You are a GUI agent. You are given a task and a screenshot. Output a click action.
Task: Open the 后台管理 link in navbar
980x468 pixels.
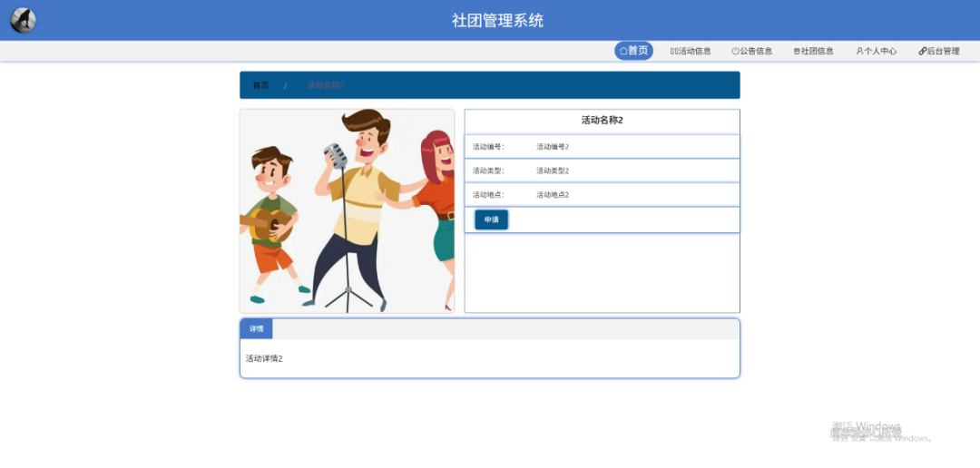pyautogui.click(x=939, y=51)
